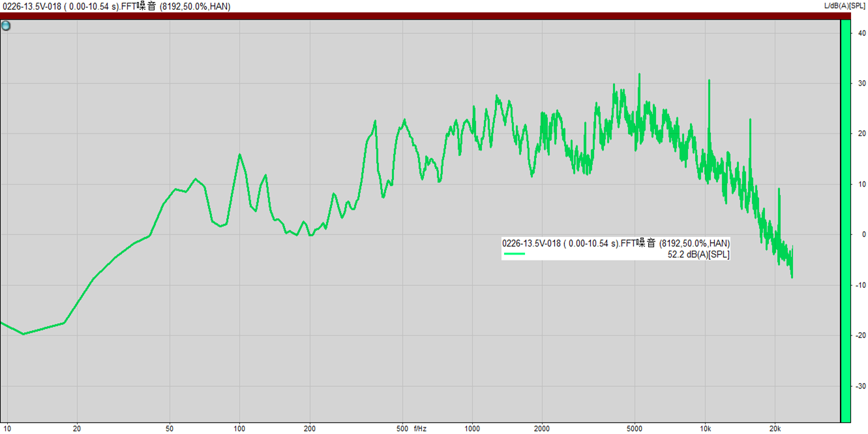Click the highest curve peak near 5000 Hz
This screenshot has width=868, height=434.
639,74
